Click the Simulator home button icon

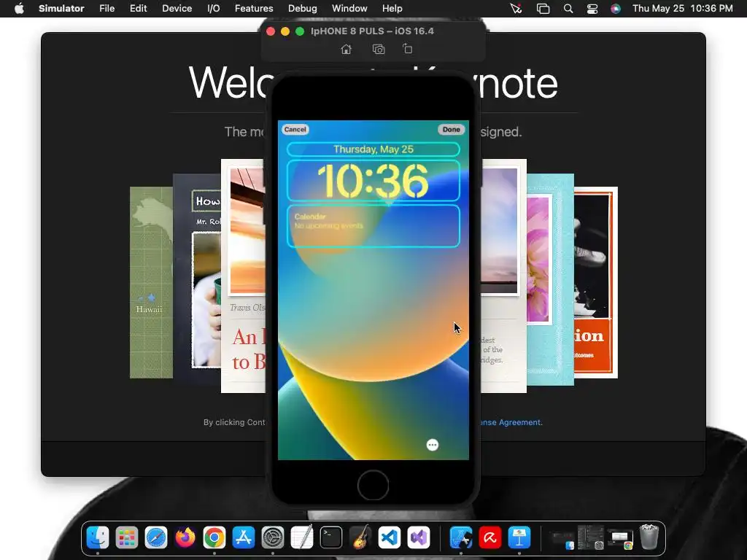tap(347, 49)
